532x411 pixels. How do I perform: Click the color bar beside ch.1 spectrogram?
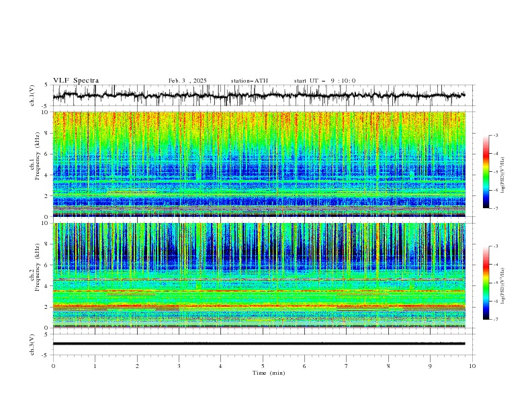(486, 172)
